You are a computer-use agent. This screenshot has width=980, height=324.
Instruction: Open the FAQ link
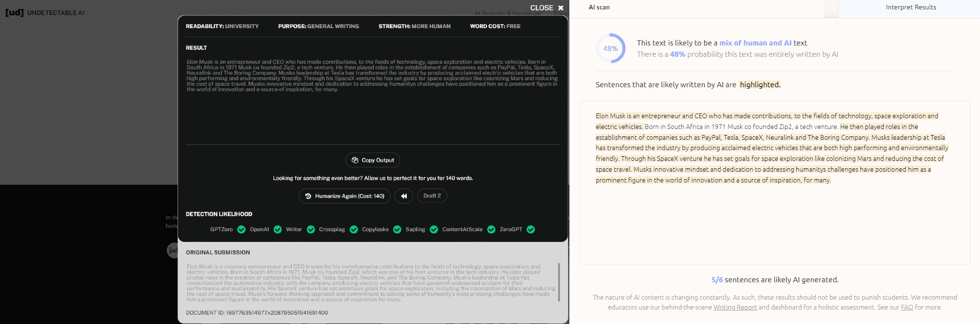click(906, 308)
